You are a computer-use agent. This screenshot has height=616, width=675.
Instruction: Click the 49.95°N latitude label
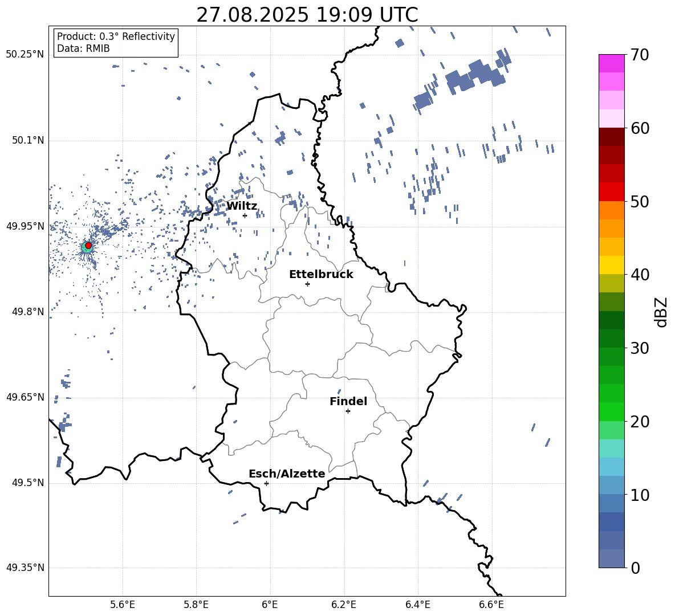[25, 226]
